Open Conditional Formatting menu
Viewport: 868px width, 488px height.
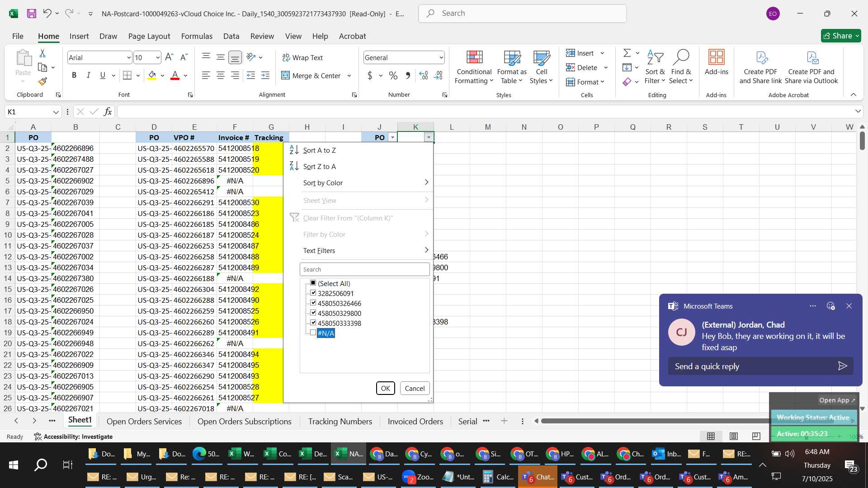[x=474, y=67]
